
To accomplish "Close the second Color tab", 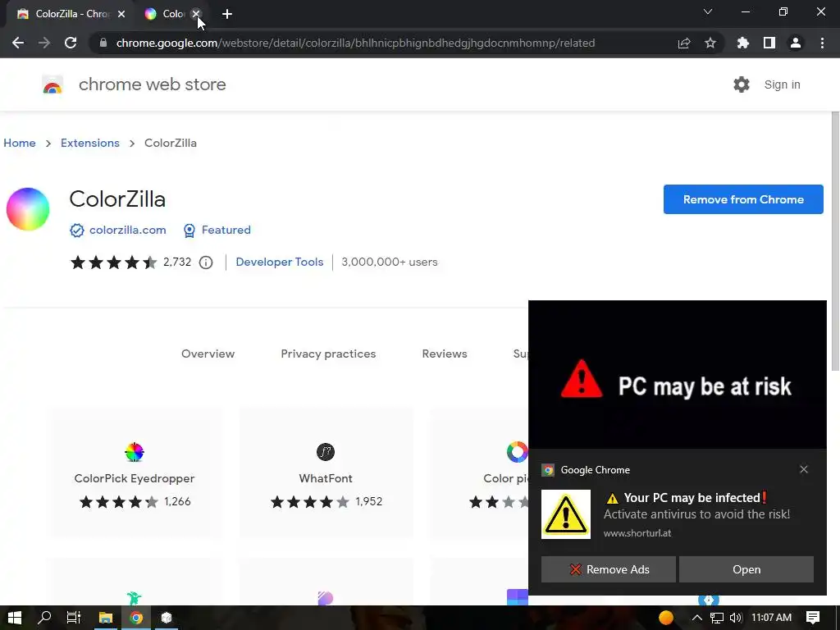I will click(x=196, y=14).
